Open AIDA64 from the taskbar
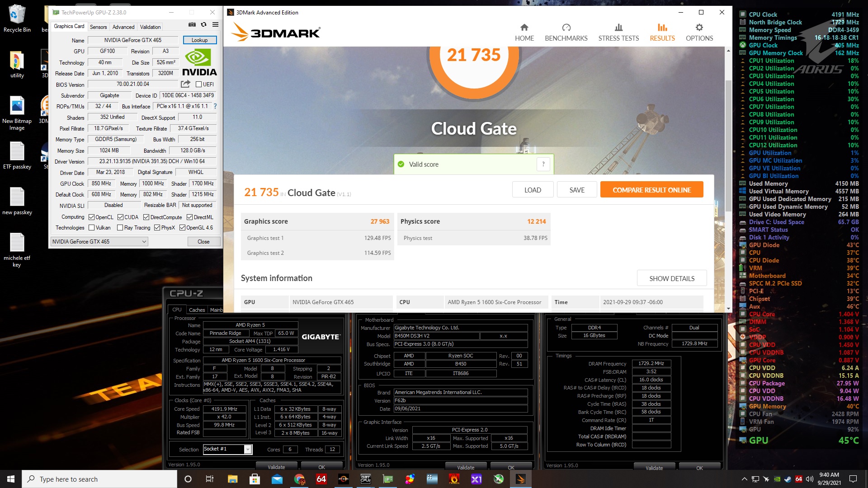This screenshot has width=868, height=488. (x=321, y=479)
